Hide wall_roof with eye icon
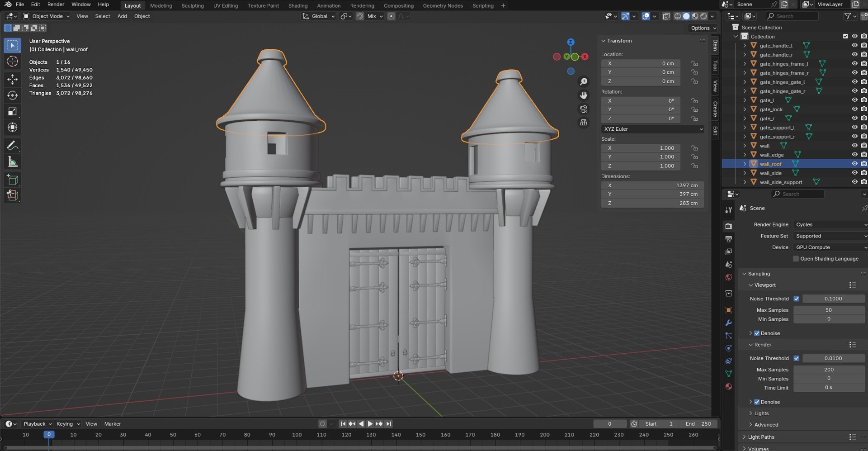The width and height of the screenshot is (868, 451). (x=854, y=164)
